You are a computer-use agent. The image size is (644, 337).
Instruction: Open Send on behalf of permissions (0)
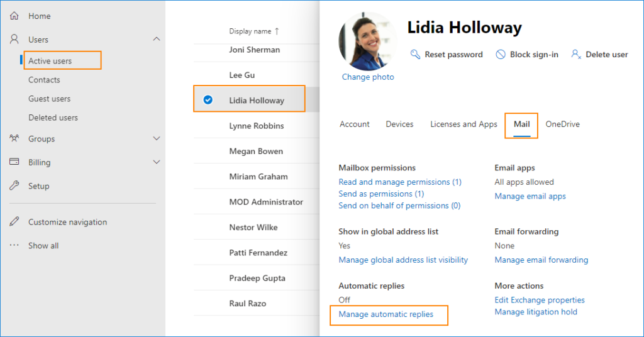pos(399,206)
